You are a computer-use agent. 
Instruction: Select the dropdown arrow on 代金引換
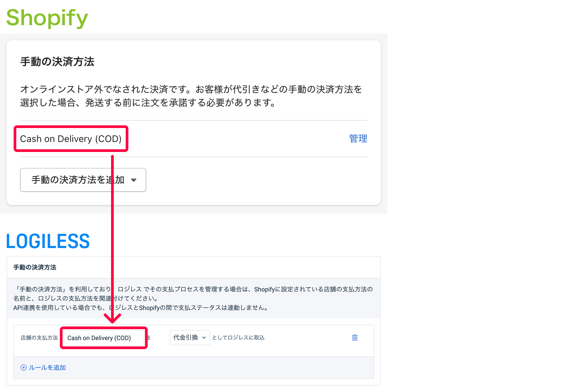(204, 337)
